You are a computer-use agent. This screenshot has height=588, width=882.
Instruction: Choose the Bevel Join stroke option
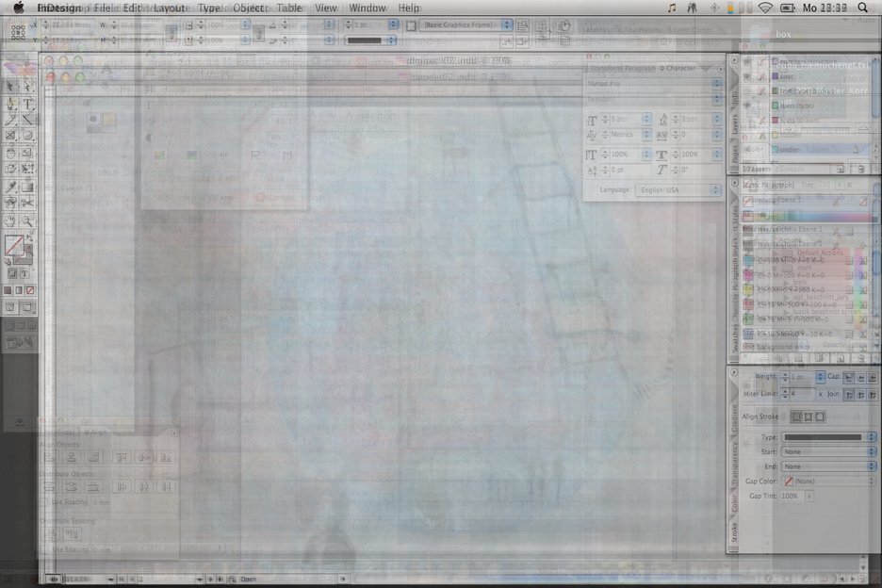(873, 395)
